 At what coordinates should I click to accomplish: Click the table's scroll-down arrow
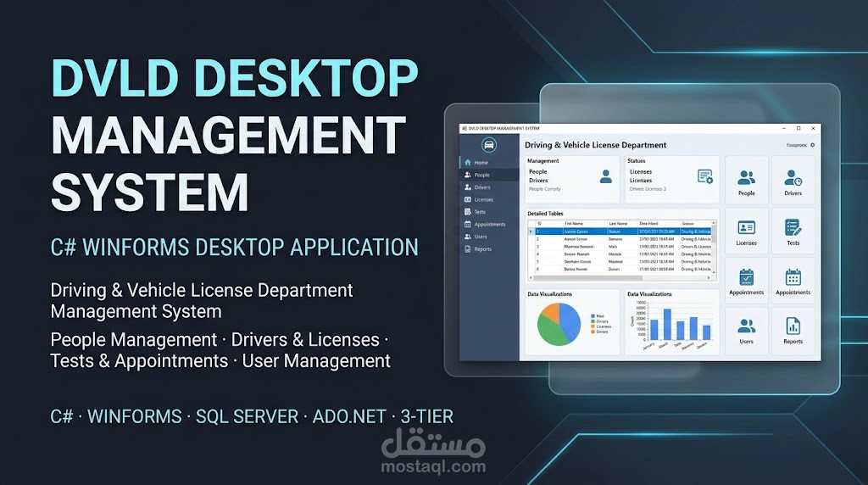tap(714, 272)
